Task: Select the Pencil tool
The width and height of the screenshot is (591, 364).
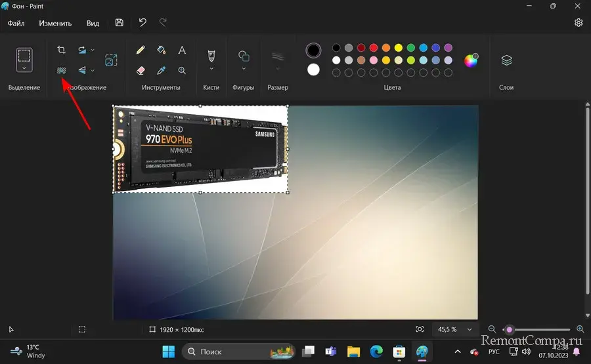Action: (x=140, y=50)
